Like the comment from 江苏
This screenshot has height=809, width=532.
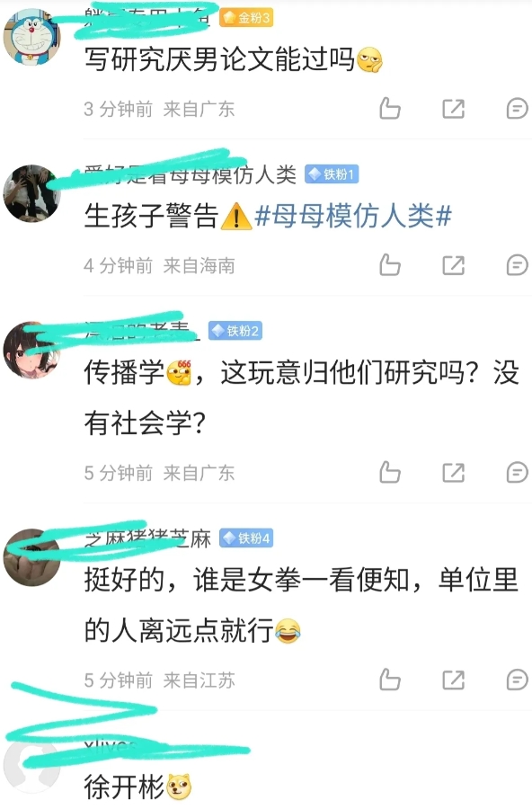(x=390, y=680)
